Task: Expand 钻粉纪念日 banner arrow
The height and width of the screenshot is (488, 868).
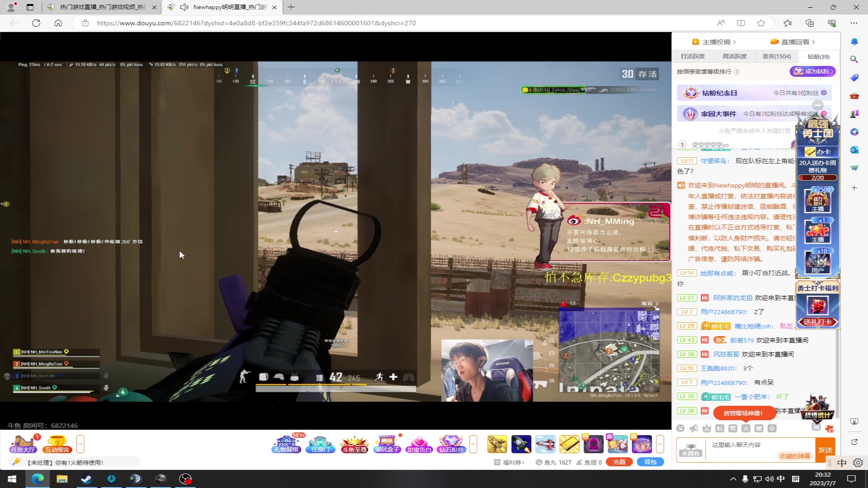Action: (824, 93)
